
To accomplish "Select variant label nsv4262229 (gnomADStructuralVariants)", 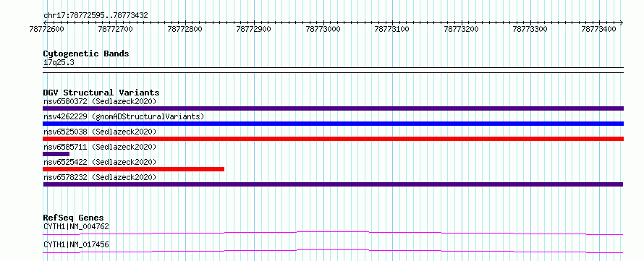I will tap(124, 116).
